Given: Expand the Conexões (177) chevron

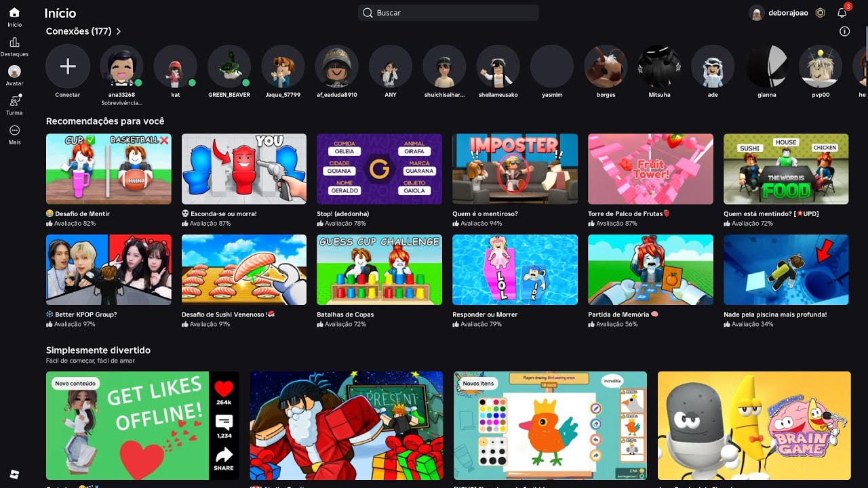Looking at the screenshot, I should pyautogui.click(x=119, y=31).
